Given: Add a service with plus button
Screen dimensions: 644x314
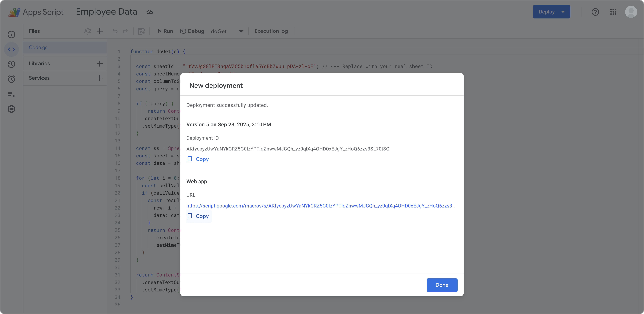Looking at the screenshot, I should point(100,78).
